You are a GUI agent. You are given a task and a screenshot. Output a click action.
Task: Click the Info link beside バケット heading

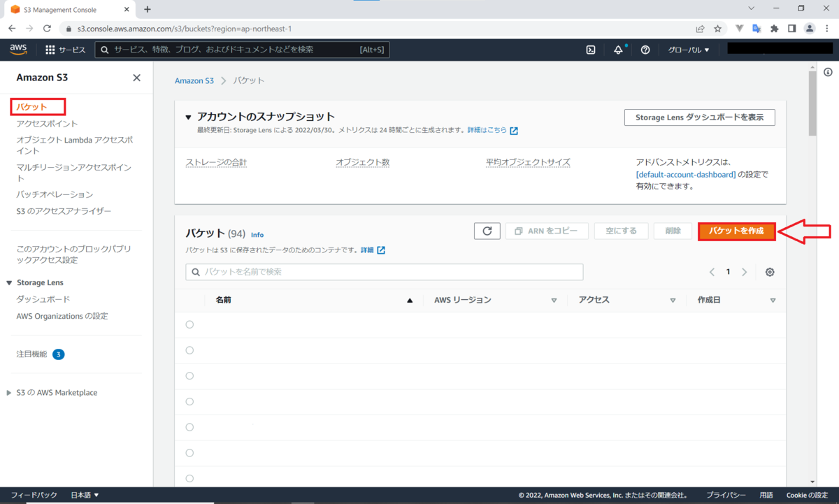(257, 235)
